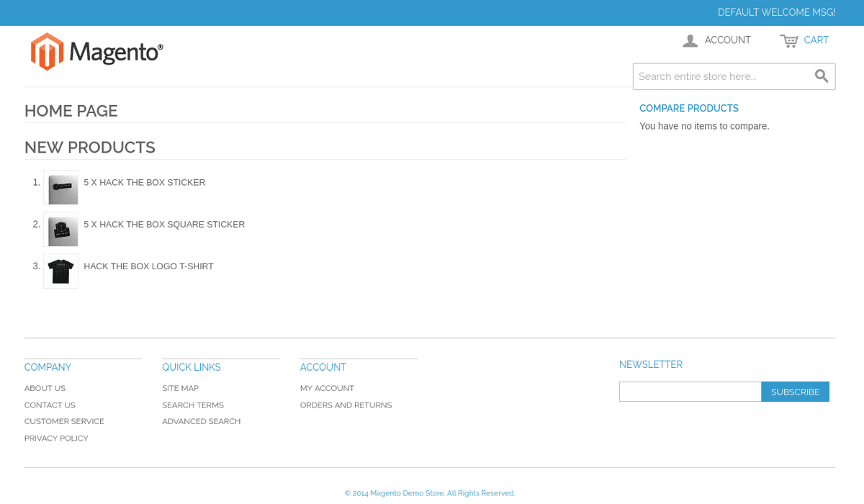
Task: Open 5 x Hack The Box Sticker thumbnail
Action: (x=61, y=188)
